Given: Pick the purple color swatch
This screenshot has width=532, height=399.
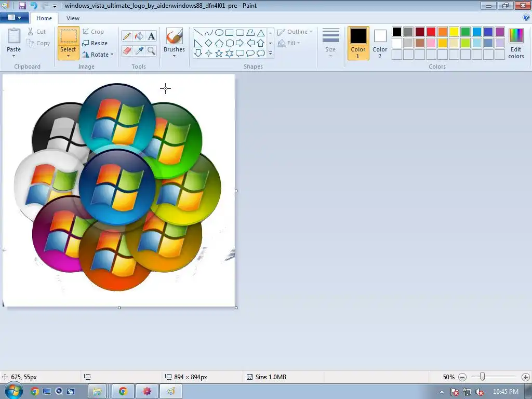Looking at the screenshot, I should pos(500,32).
